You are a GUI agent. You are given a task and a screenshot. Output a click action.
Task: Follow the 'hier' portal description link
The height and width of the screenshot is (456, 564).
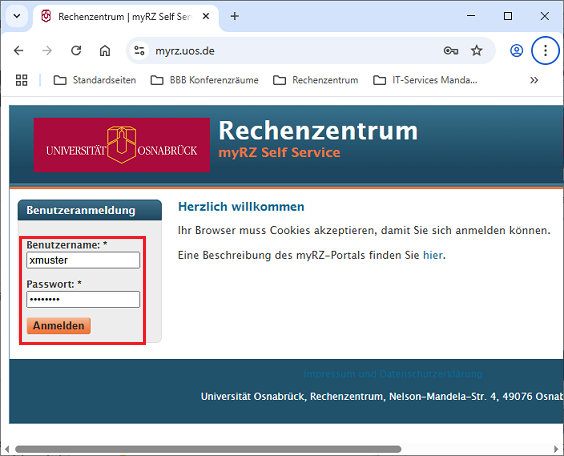pyautogui.click(x=433, y=255)
